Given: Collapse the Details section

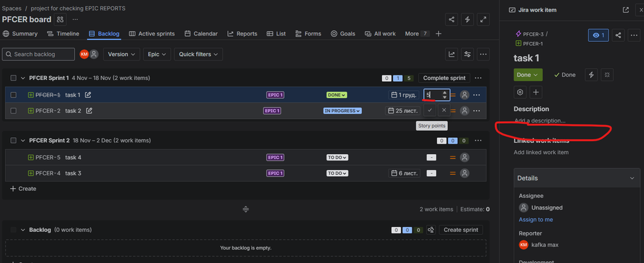Looking at the screenshot, I should [x=632, y=178].
